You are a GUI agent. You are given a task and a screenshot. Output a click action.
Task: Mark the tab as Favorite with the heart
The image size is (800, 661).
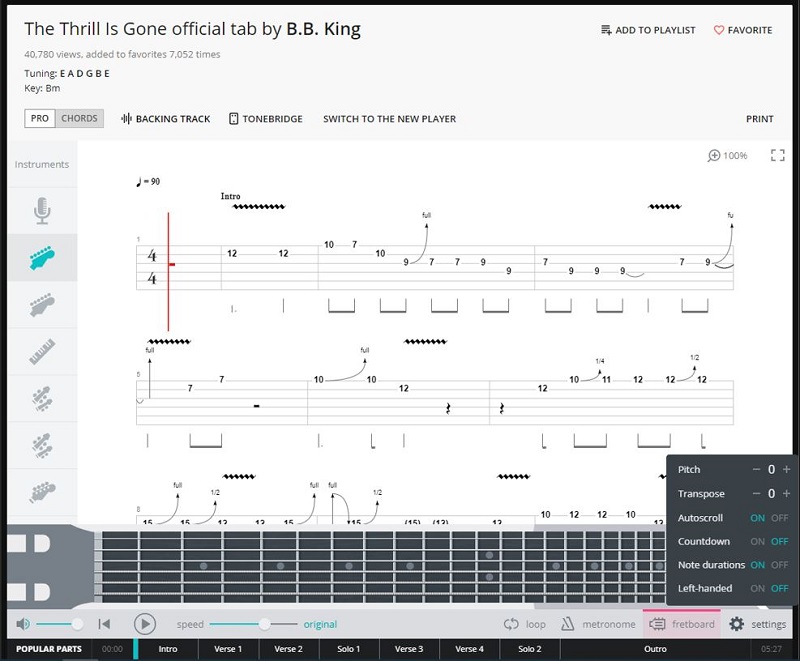click(718, 30)
